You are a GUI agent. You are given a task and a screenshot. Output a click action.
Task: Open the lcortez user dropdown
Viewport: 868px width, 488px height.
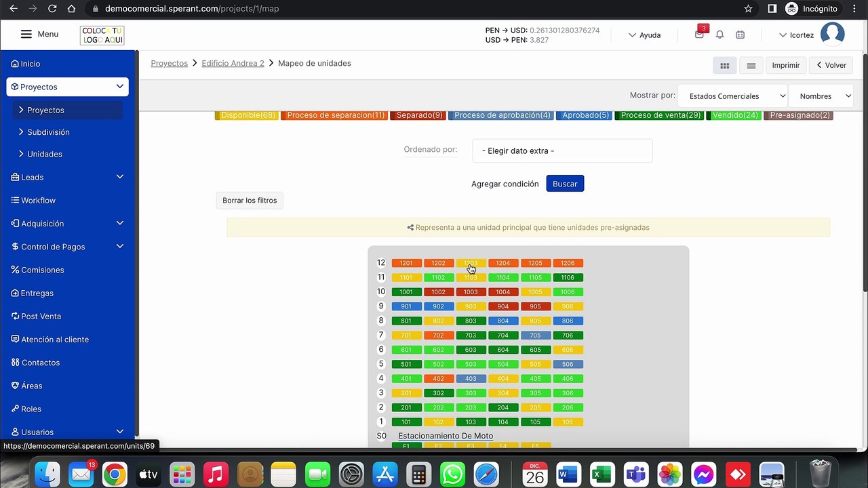coord(796,35)
